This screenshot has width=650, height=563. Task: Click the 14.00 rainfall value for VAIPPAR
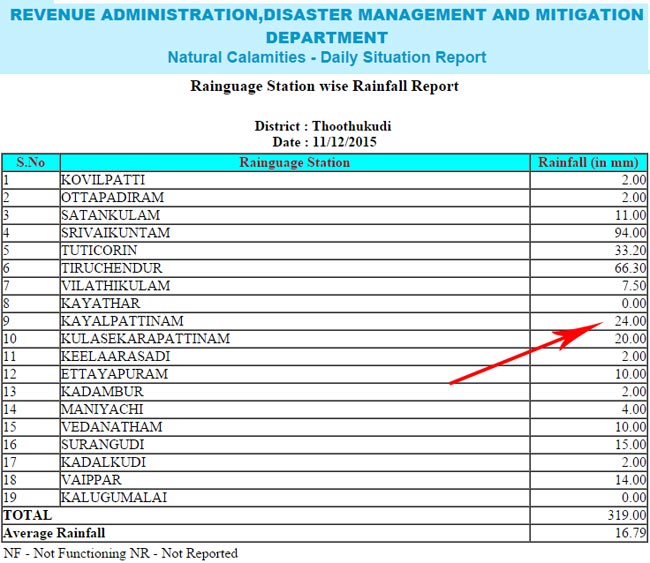tap(631, 480)
